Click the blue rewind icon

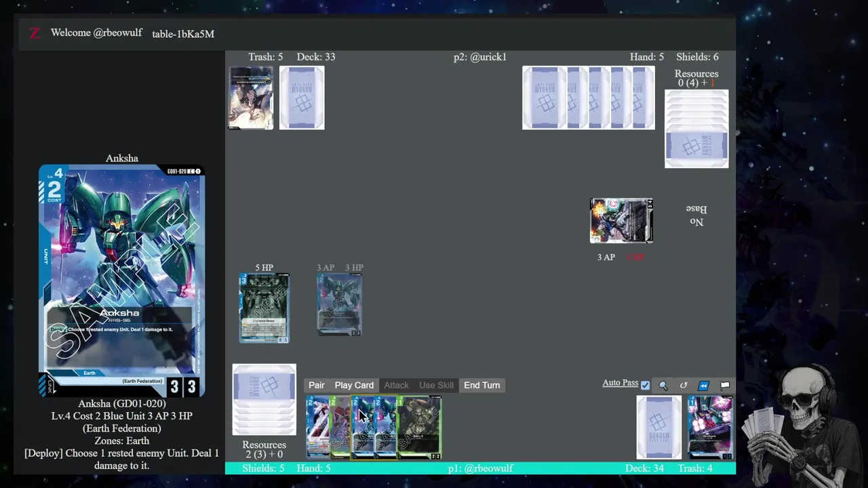[x=703, y=385]
